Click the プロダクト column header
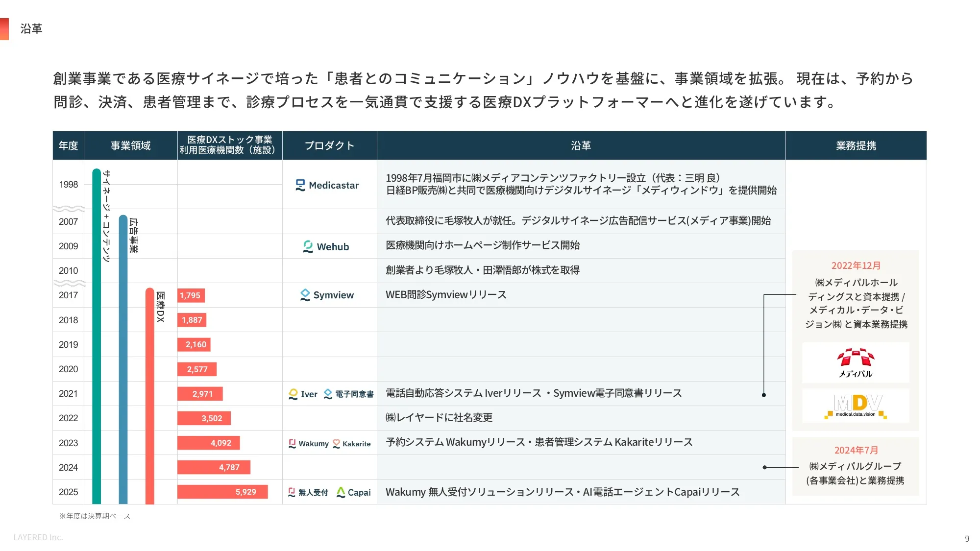This screenshot has height=551, width=980. [x=329, y=145]
